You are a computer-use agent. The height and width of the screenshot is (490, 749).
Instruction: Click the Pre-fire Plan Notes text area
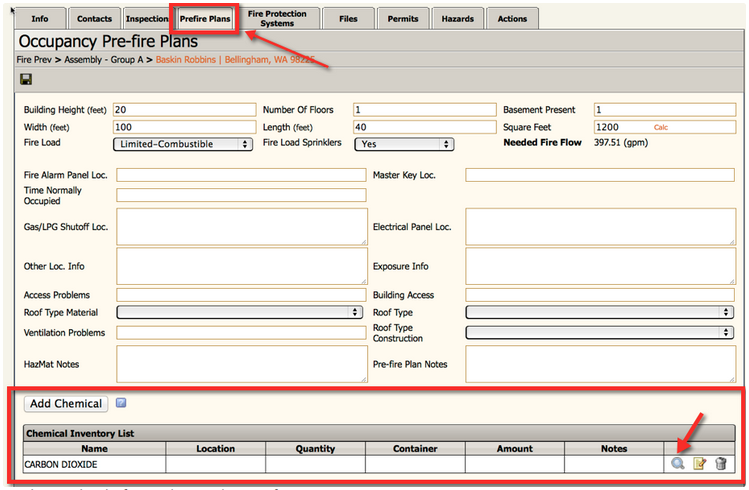pyautogui.click(x=600, y=364)
